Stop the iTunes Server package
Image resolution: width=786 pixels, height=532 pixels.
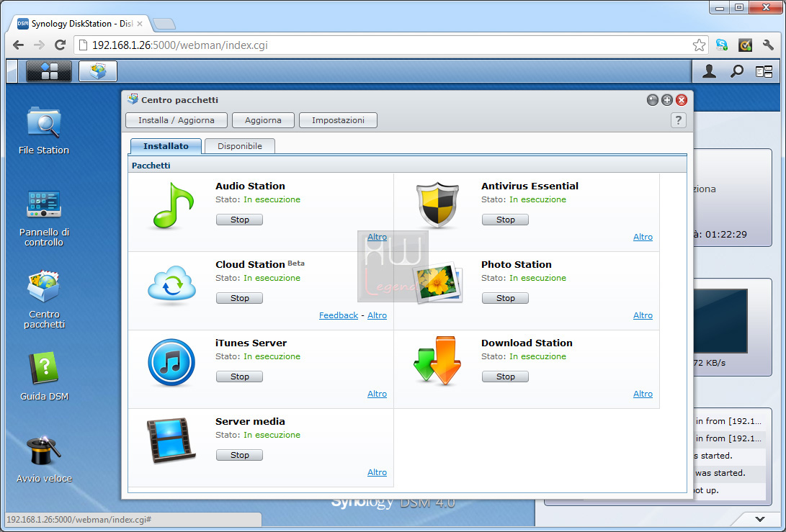(240, 377)
